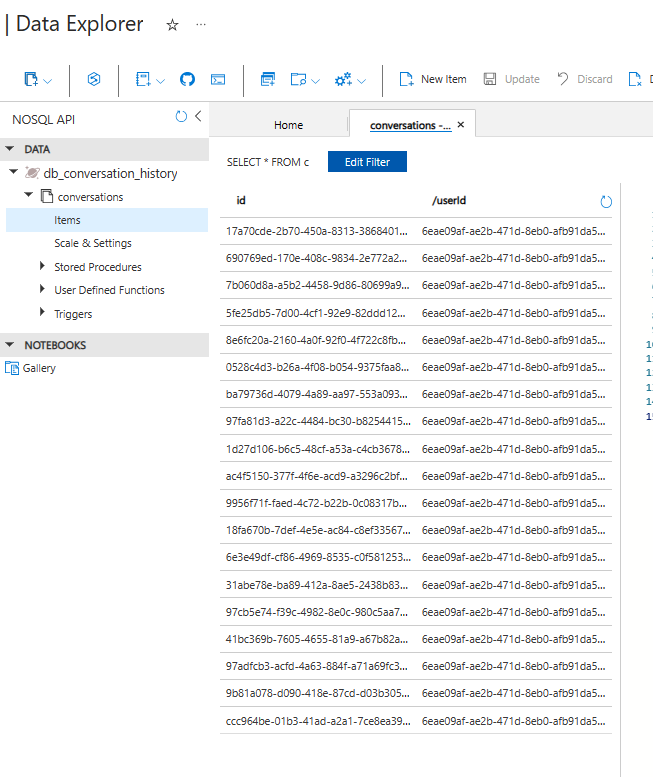The image size is (653, 777).
Task: Click the settings gears icon
Action: coord(343,79)
